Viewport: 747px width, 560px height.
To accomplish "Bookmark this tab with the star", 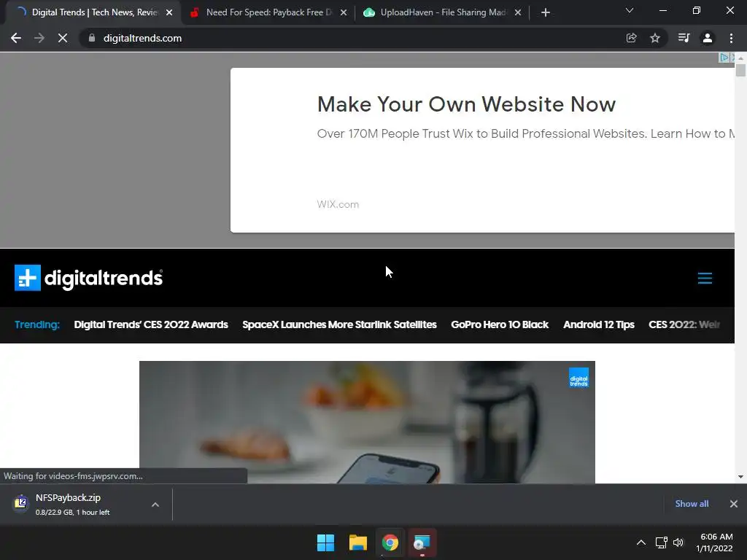I will click(655, 38).
